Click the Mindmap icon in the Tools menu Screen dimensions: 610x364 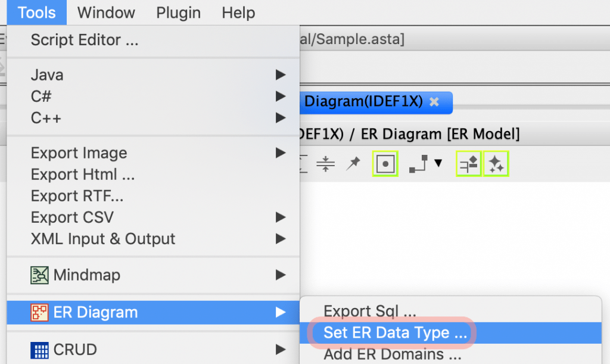click(x=39, y=275)
